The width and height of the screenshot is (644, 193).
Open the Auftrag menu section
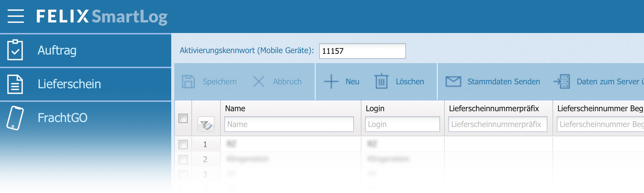[x=57, y=50]
